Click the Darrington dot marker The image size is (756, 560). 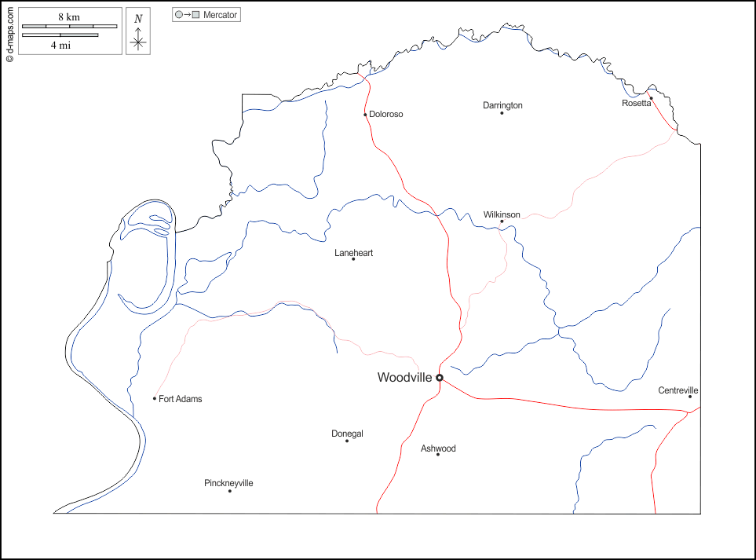click(x=502, y=113)
